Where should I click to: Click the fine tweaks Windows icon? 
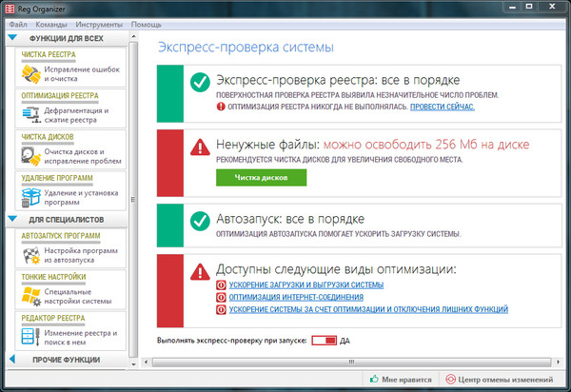30,296
